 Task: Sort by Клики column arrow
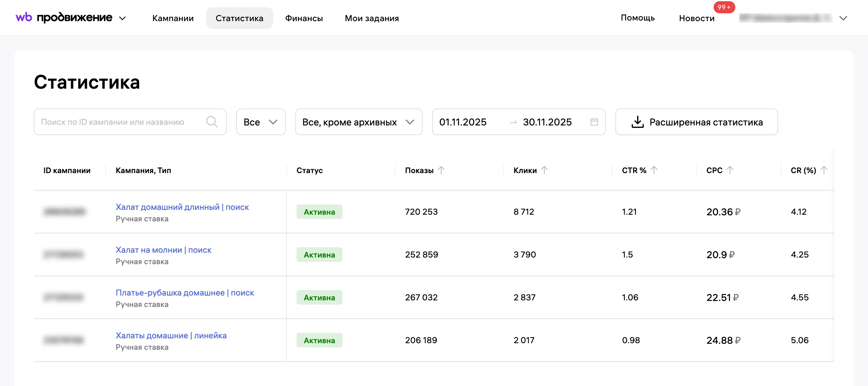point(544,170)
